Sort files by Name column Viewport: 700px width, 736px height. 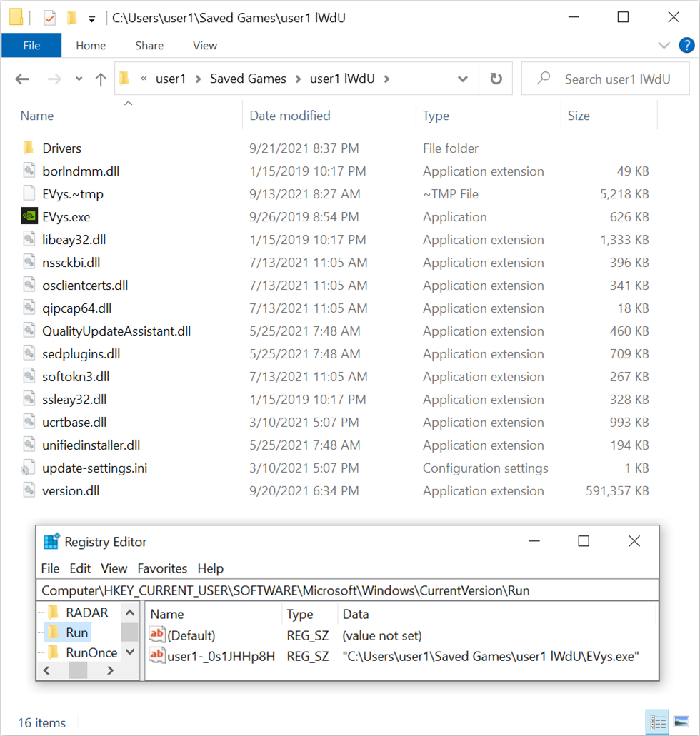point(37,116)
